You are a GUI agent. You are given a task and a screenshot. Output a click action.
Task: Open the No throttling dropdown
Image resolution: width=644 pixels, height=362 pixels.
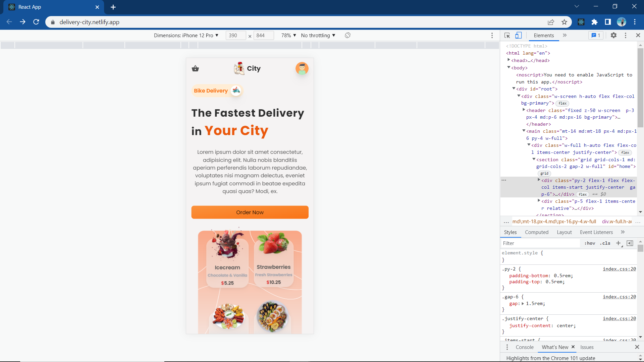click(317, 35)
